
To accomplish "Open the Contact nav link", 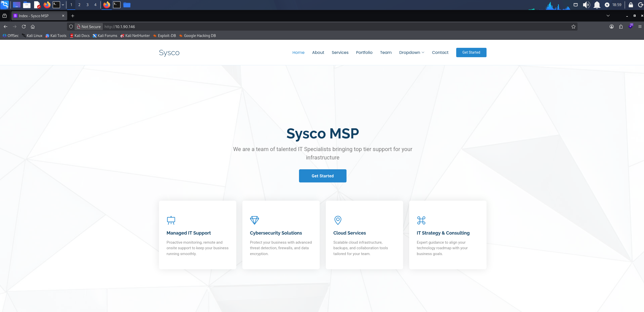I will pyautogui.click(x=440, y=52).
